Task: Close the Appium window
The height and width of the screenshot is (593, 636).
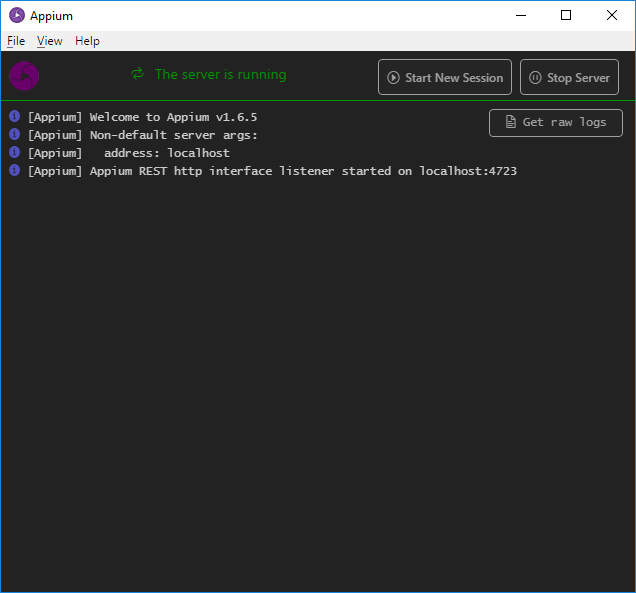Action: (612, 15)
